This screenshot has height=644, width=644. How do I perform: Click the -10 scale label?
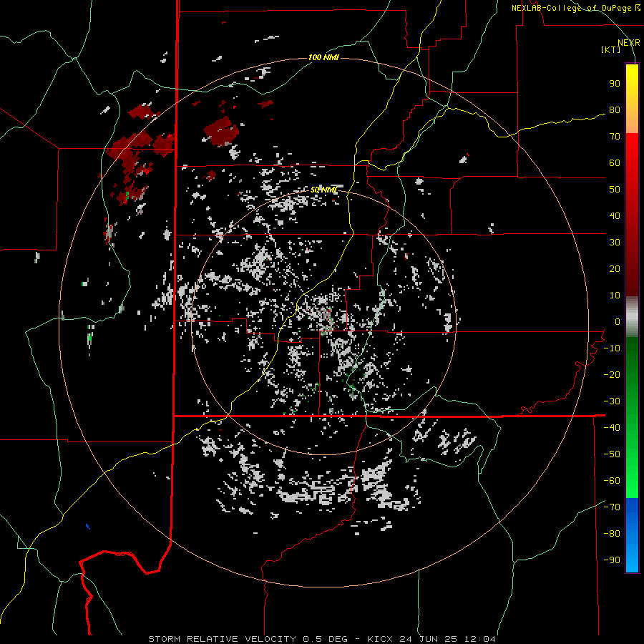point(612,348)
